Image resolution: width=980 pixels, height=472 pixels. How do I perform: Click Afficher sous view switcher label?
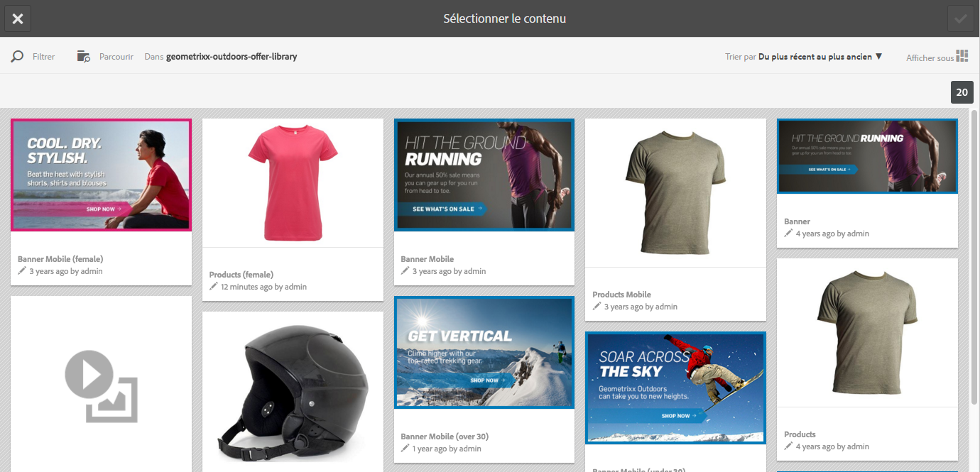(x=930, y=58)
